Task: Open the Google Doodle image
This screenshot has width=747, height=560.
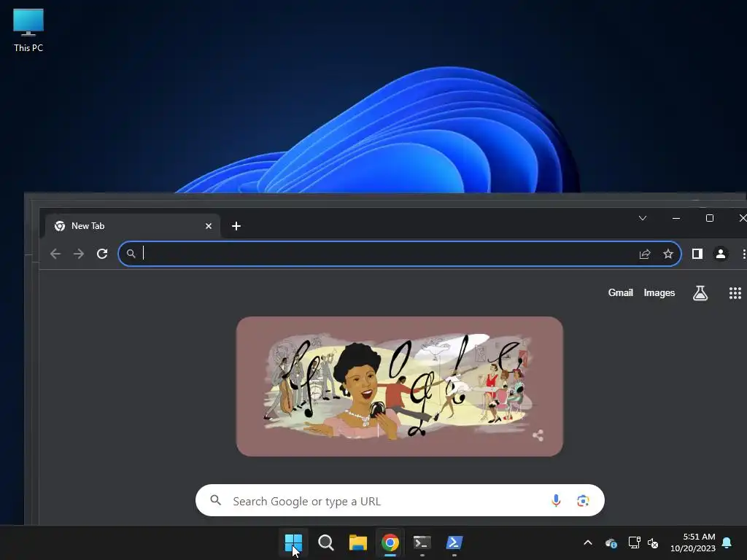Action: pos(399,386)
